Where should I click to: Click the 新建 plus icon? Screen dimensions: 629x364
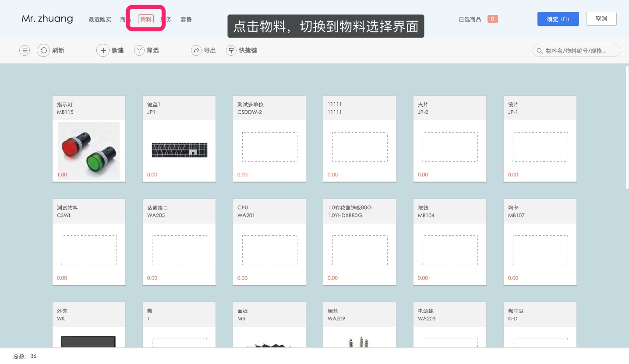click(103, 51)
